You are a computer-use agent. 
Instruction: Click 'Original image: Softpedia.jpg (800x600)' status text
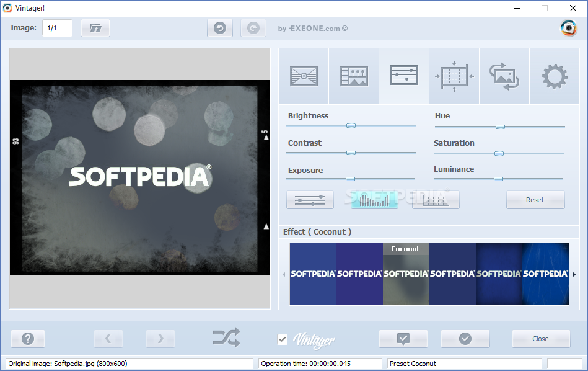pyautogui.click(x=68, y=364)
